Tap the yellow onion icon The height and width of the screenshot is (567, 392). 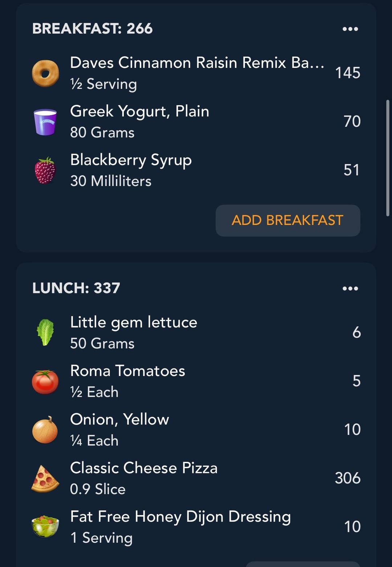(x=45, y=430)
